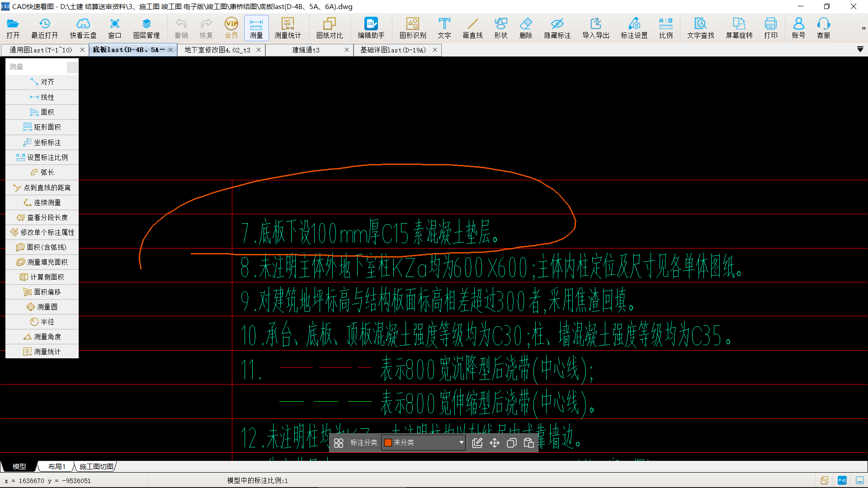
Task: Click the 打印 print icon
Action: (x=771, y=28)
